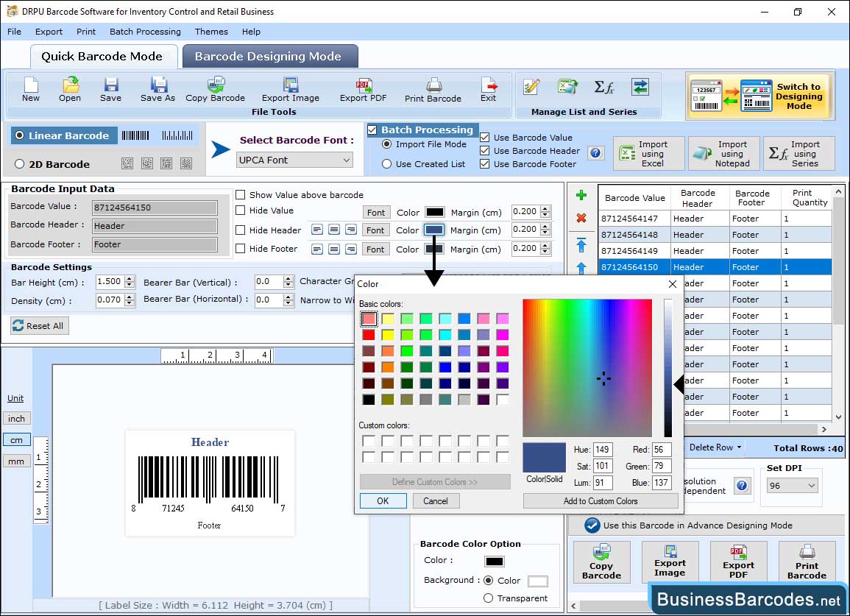Decrease the Density spinner value
The height and width of the screenshot is (616, 850).
click(x=129, y=303)
